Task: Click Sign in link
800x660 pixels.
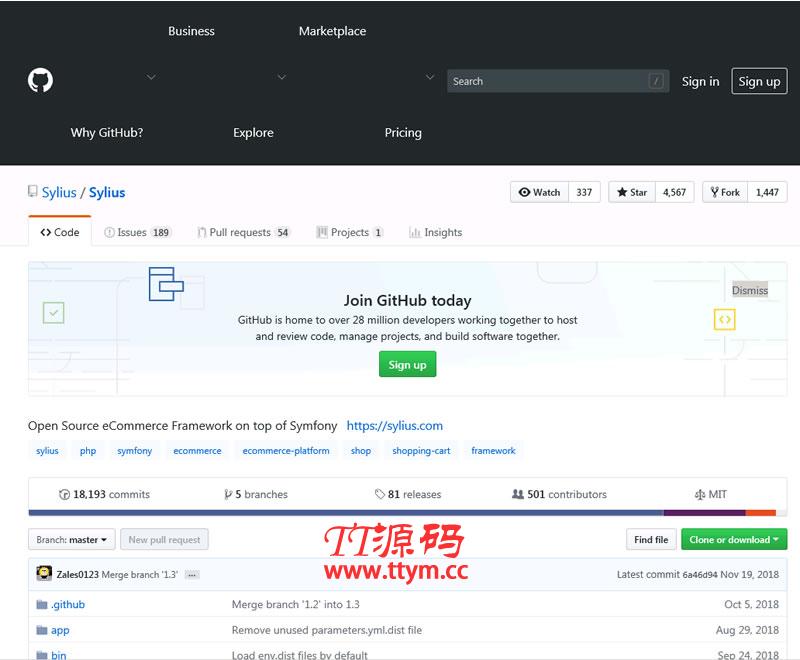Action: click(701, 82)
